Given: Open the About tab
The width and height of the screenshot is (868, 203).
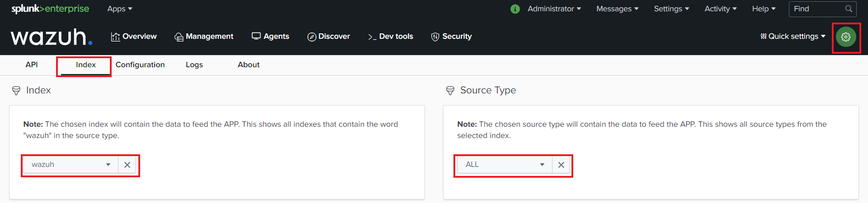Looking at the screenshot, I should click(x=249, y=65).
